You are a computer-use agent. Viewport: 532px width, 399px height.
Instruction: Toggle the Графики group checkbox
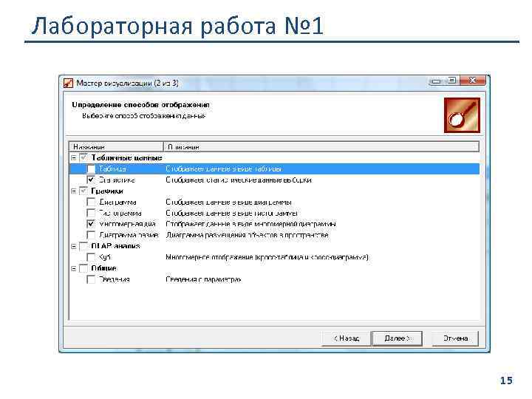tap(83, 191)
